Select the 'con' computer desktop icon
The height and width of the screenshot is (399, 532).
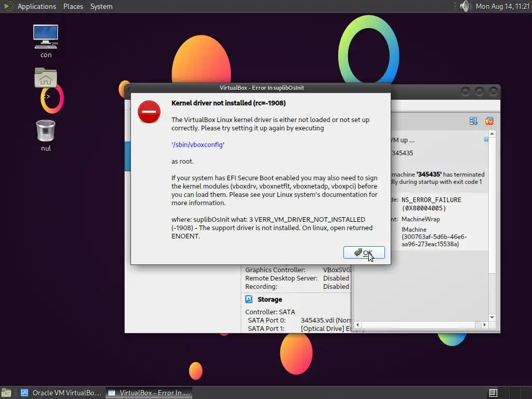click(x=46, y=41)
